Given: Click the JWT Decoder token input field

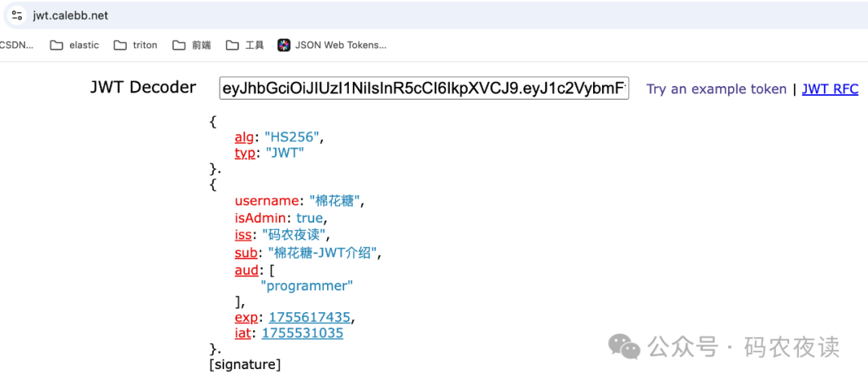Looking at the screenshot, I should tap(424, 88).
